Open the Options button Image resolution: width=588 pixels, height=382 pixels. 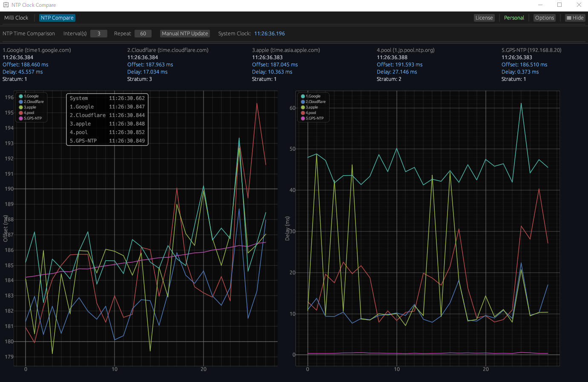[x=544, y=18]
